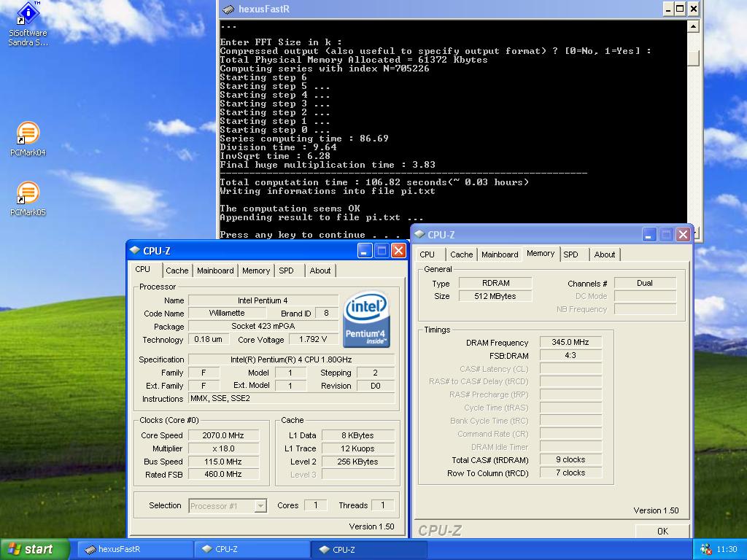Click the hexusFastR vertical scroll thumb

tap(693, 58)
